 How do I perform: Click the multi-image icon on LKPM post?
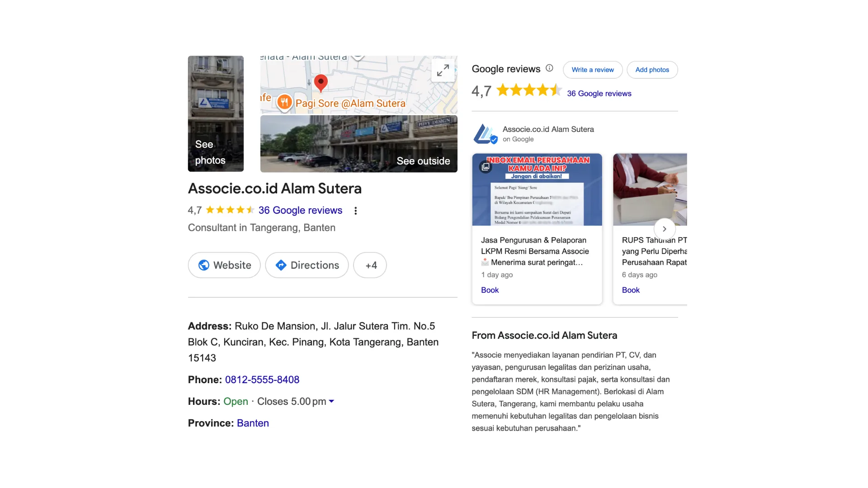[486, 167]
